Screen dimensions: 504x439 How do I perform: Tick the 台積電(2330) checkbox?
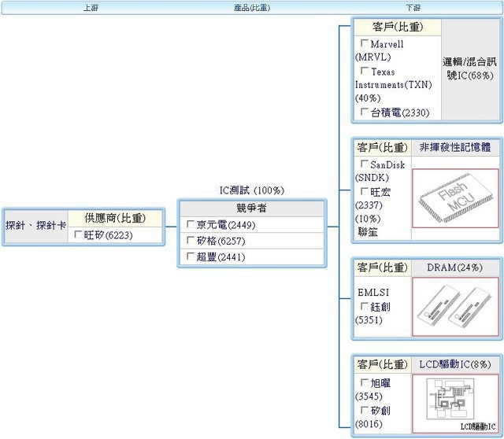click(x=365, y=112)
